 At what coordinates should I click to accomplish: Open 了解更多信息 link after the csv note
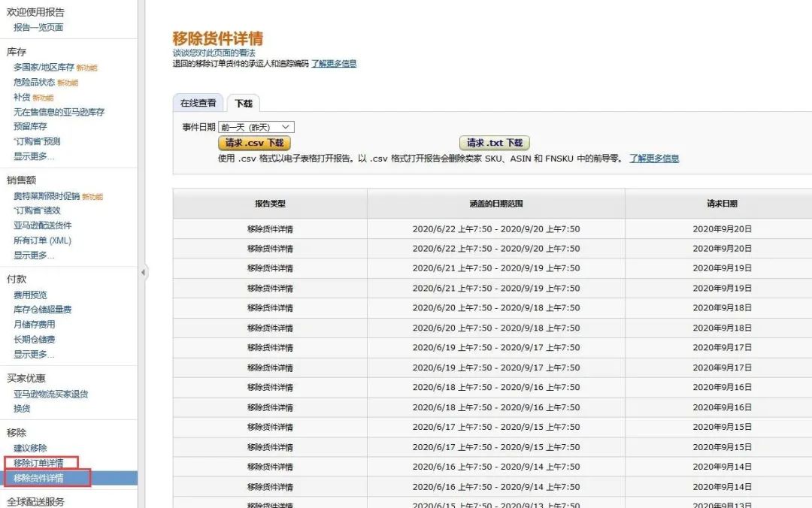[x=654, y=159]
